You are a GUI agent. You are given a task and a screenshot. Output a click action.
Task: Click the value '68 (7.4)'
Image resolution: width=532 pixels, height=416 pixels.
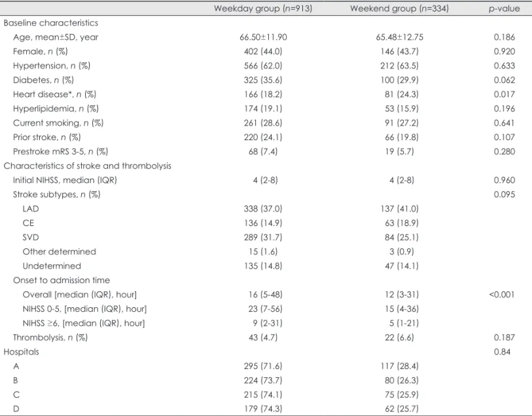pos(263,151)
